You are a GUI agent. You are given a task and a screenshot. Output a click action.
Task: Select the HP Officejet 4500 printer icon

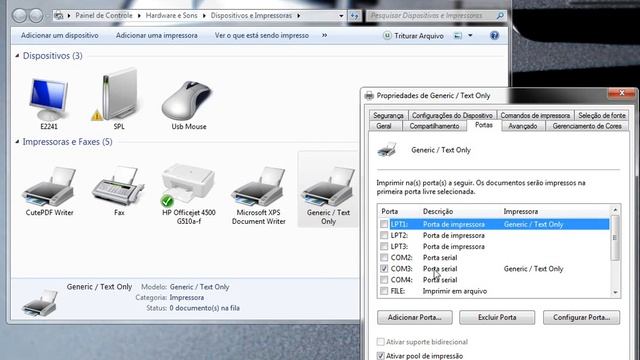tap(188, 184)
